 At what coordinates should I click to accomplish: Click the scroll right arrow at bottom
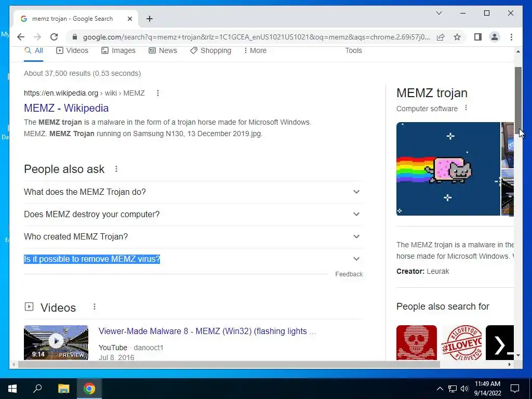pyautogui.click(x=509, y=364)
